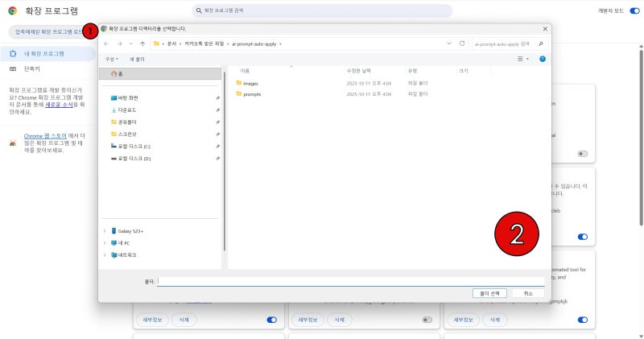Open the 새로운 소식 link in the sidebar
The image size is (644, 339).
[59, 105]
